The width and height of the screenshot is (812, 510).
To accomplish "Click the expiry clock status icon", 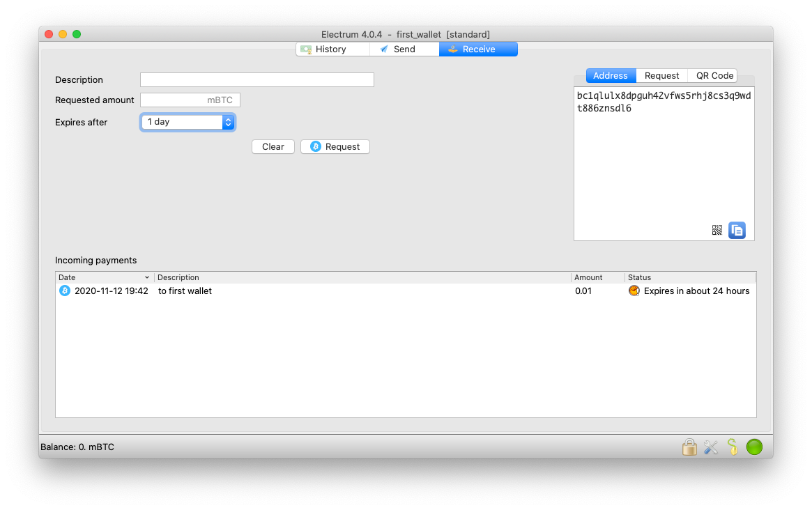I will (634, 291).
